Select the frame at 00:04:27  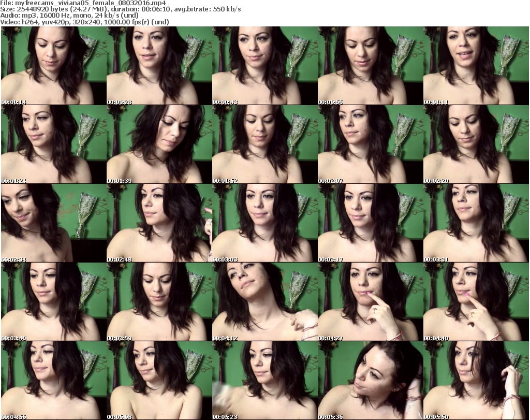point(370,301)
